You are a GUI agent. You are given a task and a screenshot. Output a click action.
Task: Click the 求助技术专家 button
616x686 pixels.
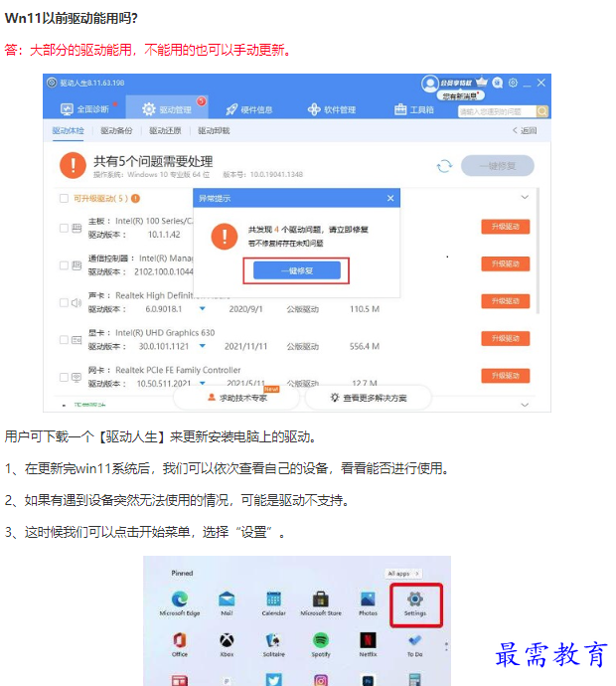click(x=236, y=398)
